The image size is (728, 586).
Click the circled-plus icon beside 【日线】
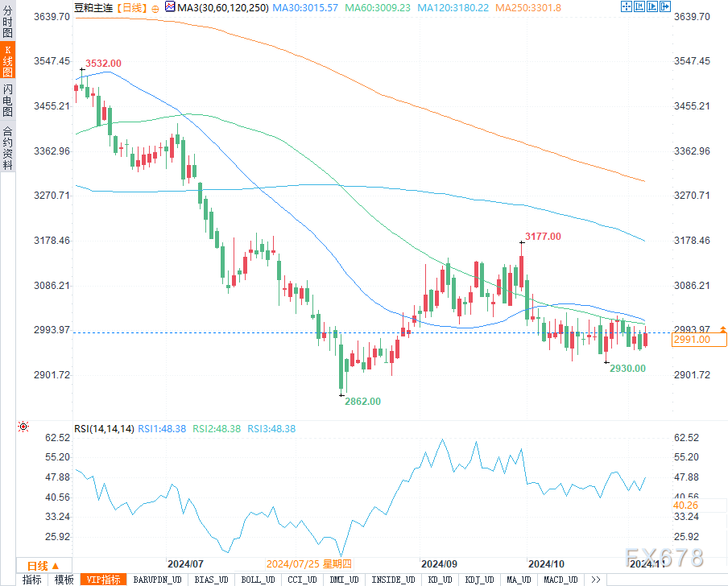pos(155,8)
